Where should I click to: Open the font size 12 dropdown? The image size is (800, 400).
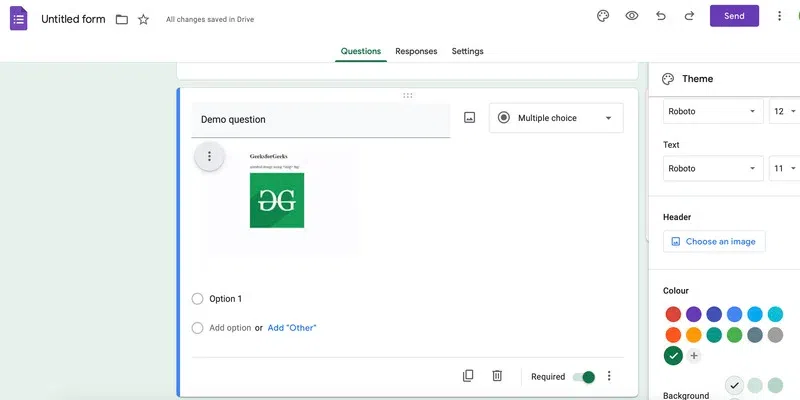pos(785,111)
